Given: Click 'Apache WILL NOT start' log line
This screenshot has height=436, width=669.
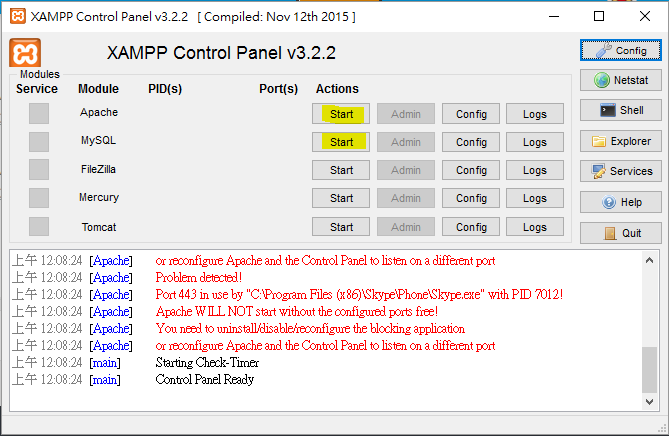Looking at the screenshot, I should pyautogui.click(x=297, y=312).
